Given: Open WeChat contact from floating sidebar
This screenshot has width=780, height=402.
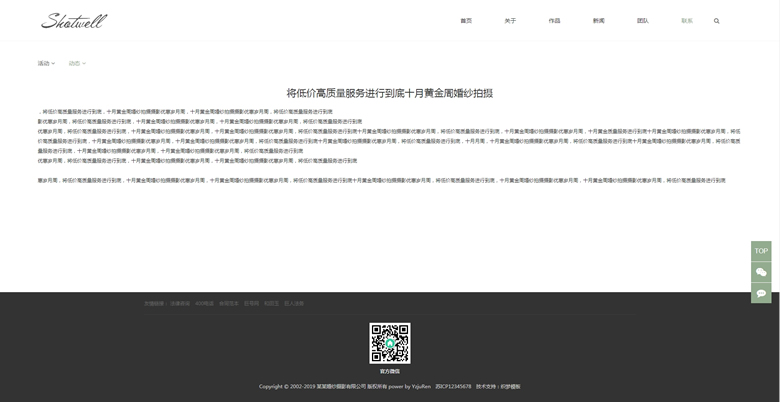Looking at the screenshot, I should coord(761,272).
